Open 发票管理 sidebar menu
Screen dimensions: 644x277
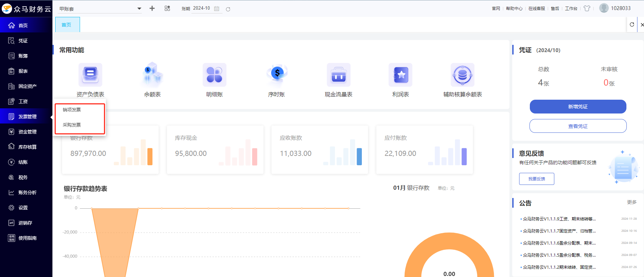point(26,117)
